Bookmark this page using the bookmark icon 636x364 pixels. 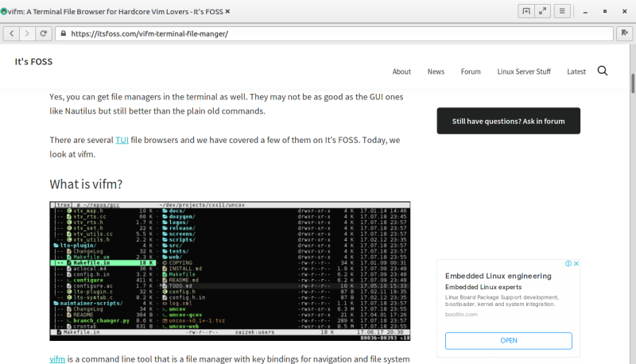pos(624,34)
